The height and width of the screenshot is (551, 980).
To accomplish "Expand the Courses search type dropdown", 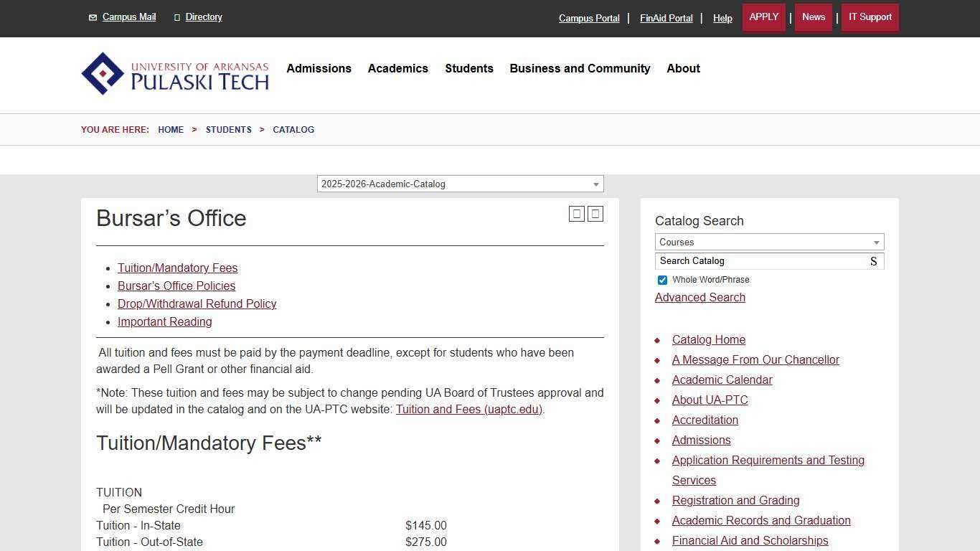I will pos(769,242).
